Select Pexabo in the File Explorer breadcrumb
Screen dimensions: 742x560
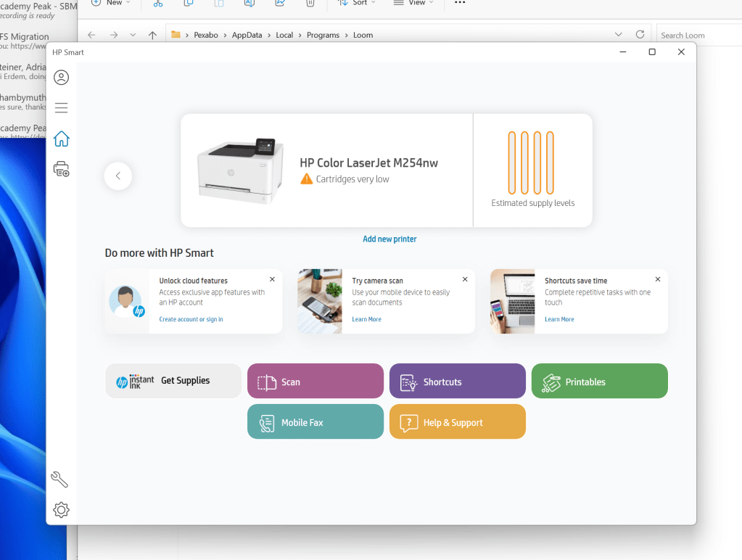206,35
